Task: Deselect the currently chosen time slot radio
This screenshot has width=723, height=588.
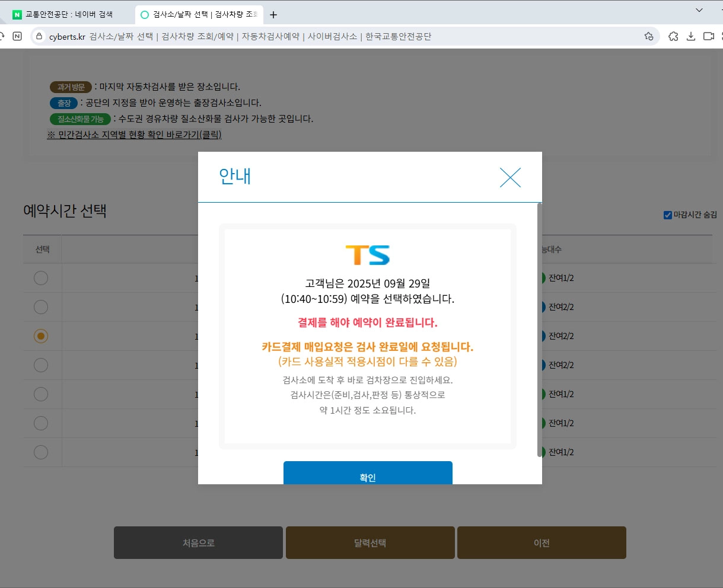Action: (x=41, y=336)
